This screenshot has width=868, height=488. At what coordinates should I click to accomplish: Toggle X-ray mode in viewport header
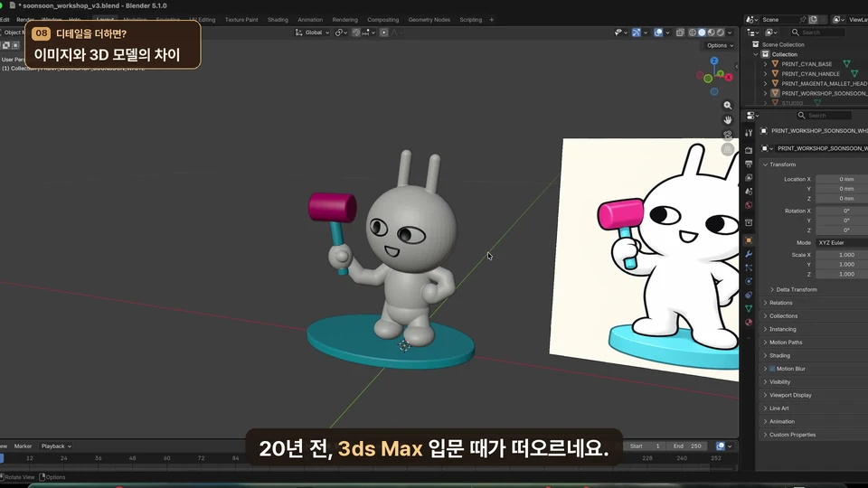click(x=680, y=33)
